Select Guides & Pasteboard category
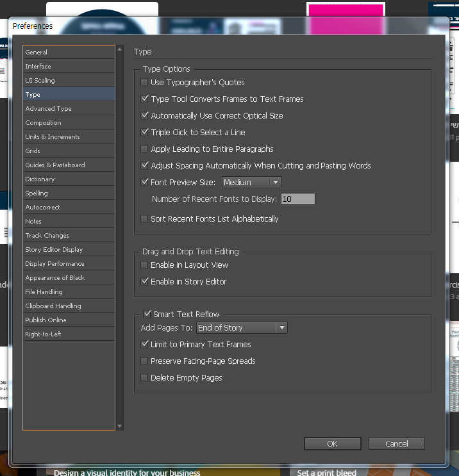Image resolution: width=459 pixels, height=476 pixels. point(69,165)
